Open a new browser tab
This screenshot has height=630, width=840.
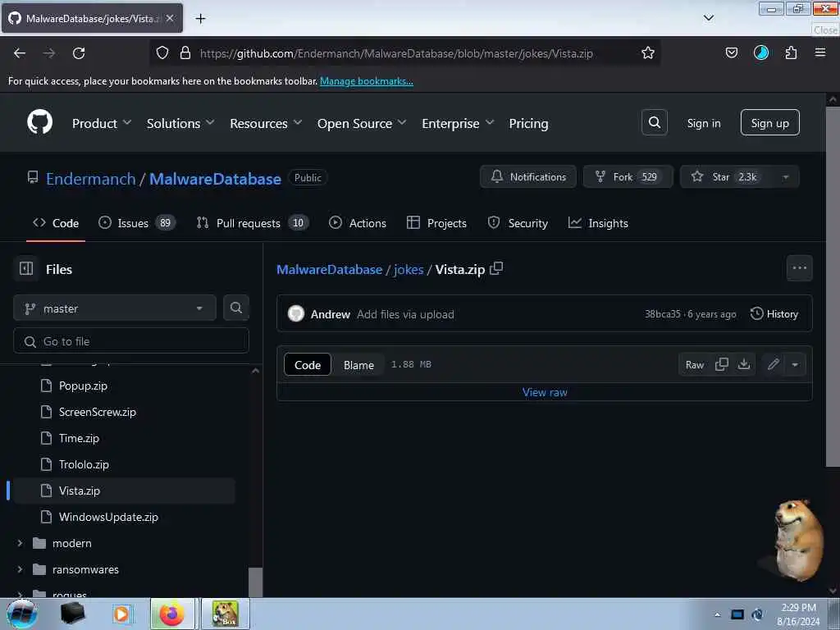coord(200,19)
